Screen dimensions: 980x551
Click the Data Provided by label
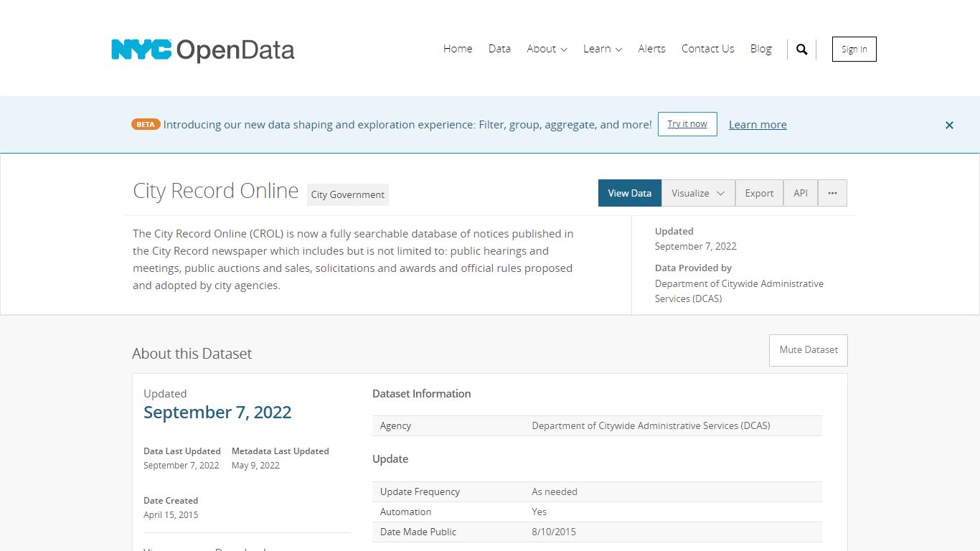[x=693, y=268]
